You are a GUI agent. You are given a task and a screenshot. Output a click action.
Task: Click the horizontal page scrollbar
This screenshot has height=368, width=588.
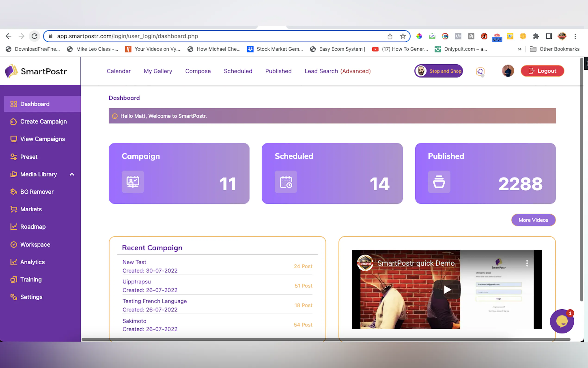(x=326, y=339)
